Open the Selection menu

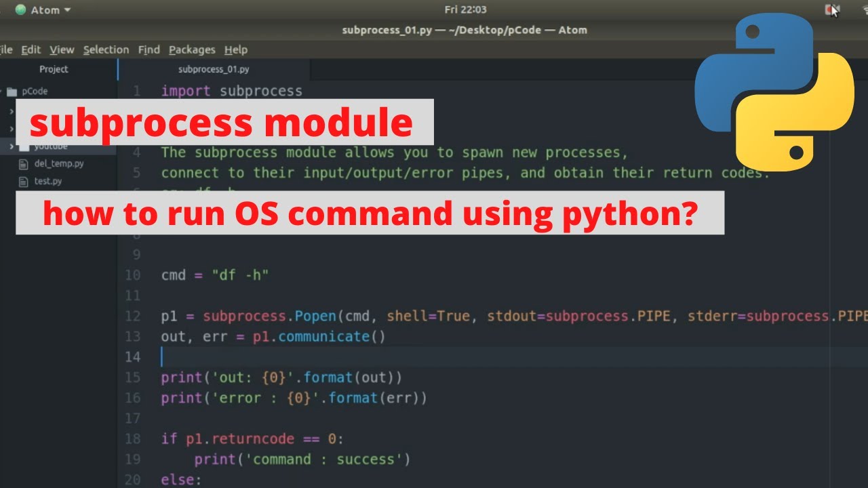coord(106,49)
